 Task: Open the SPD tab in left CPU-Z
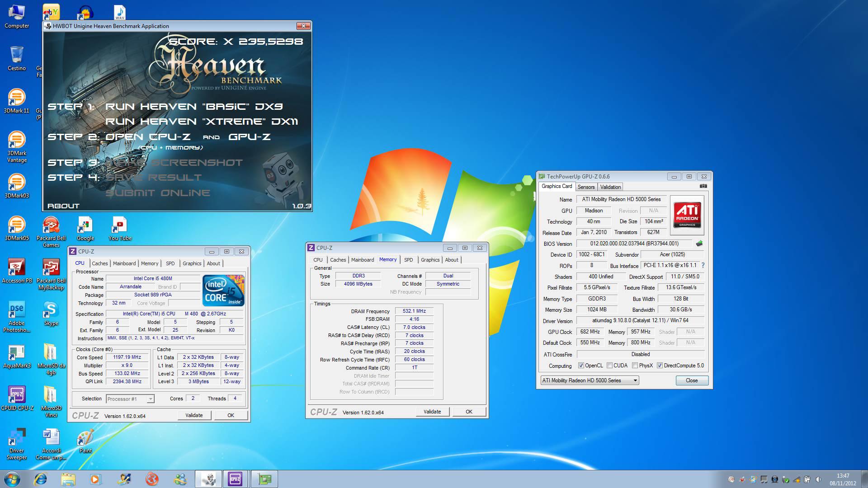pos(170,263)
